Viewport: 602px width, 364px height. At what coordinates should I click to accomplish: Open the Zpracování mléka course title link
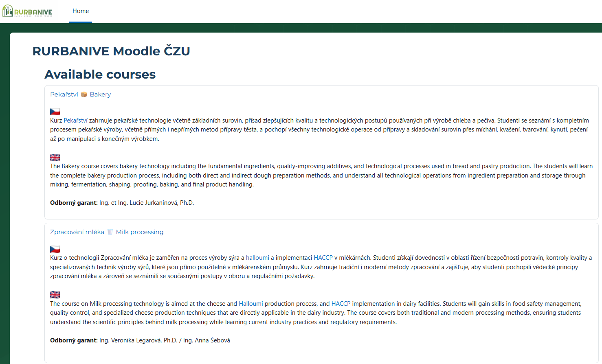click(x=77, y=232)
